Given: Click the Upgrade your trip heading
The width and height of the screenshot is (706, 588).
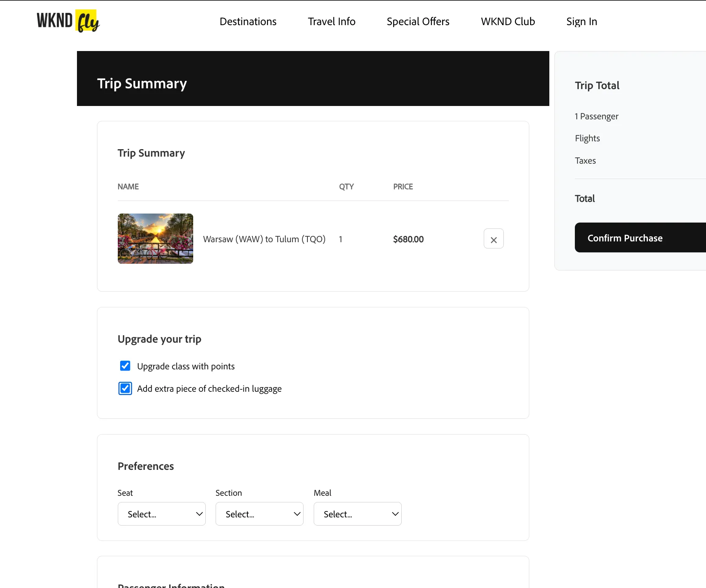Looking at the screenshot, I should tap(159, 339).
